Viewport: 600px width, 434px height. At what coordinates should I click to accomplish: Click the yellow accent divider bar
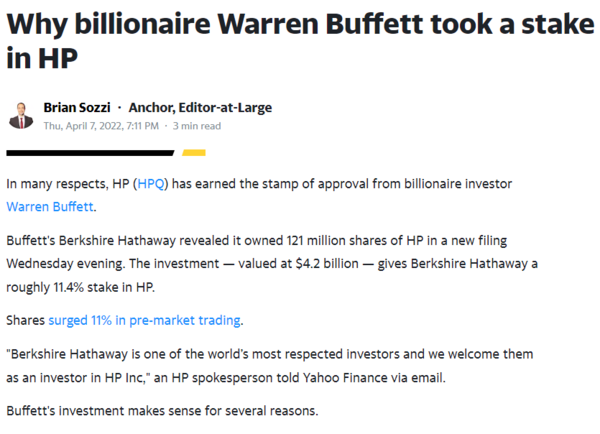coord(194,153)
